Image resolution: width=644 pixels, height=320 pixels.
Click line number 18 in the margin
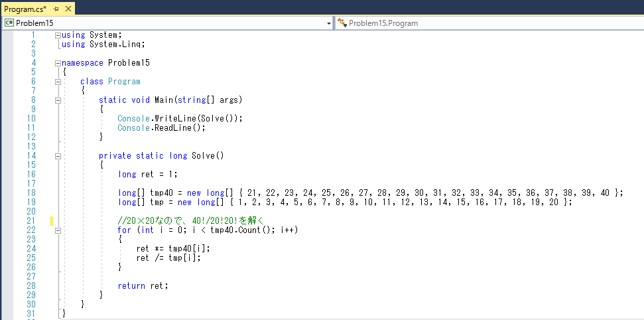pos(31,193)
